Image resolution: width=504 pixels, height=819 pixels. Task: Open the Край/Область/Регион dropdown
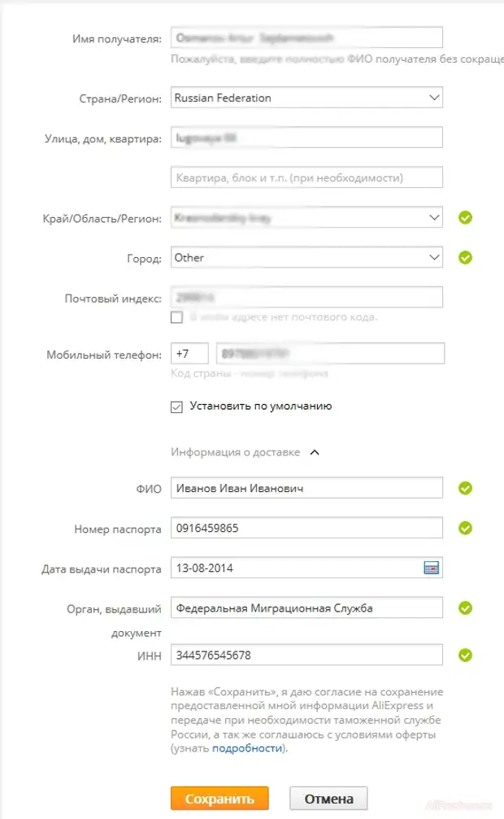pos(306,218)
